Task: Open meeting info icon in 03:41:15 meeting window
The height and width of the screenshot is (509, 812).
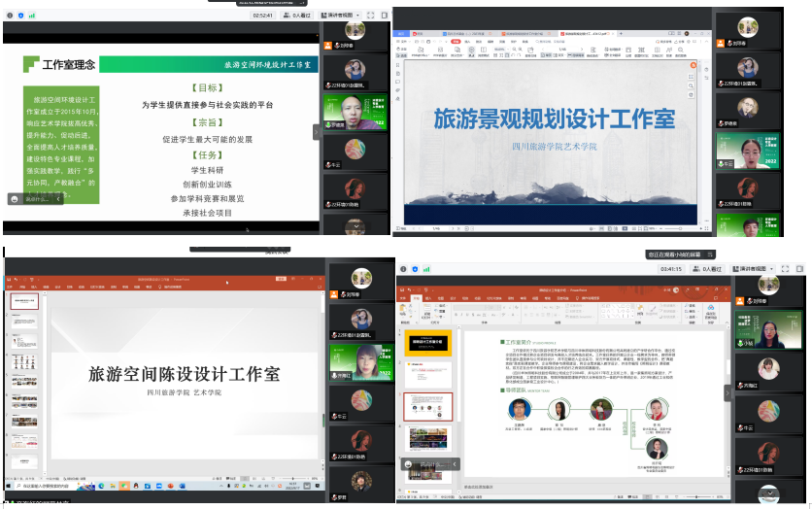Action: click(403, 269)
